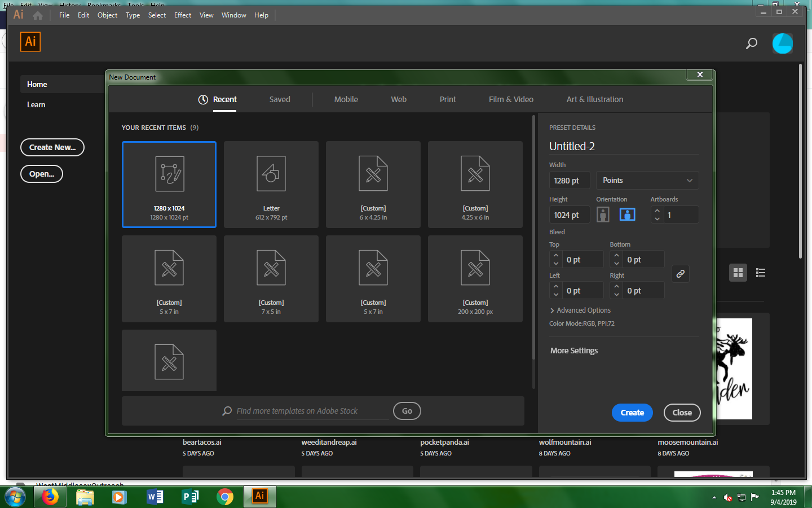Choose the Custom 6 x 4.25 in preset
The image size is (812, 508).
tap(373, 185)
